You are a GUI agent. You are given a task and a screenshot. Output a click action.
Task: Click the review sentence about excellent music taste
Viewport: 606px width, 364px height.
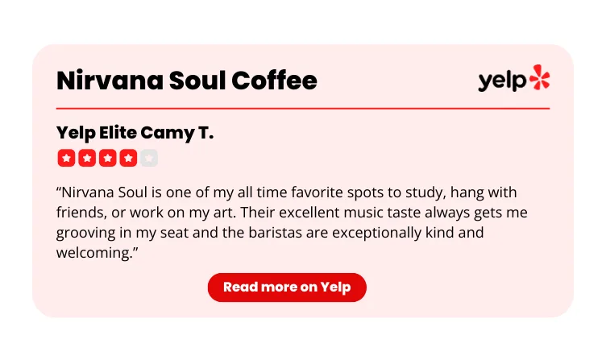tap(384, 213)
